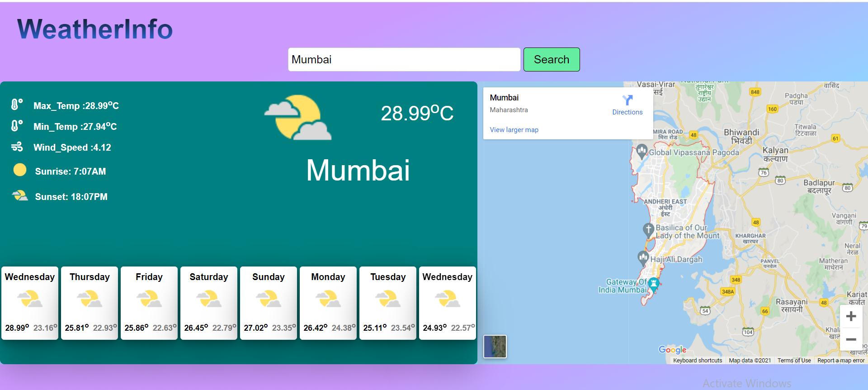Click the Wind_Speed wind icon
Viewport: 868px width, 390px height.
(x=17, y=147)
